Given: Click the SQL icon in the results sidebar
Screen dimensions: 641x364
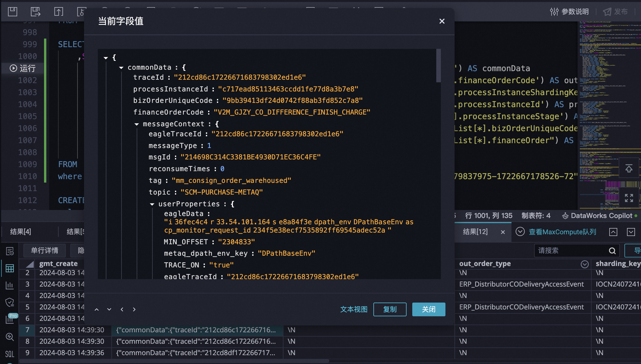Looking at the screenshot, I should tap(10, 354).
